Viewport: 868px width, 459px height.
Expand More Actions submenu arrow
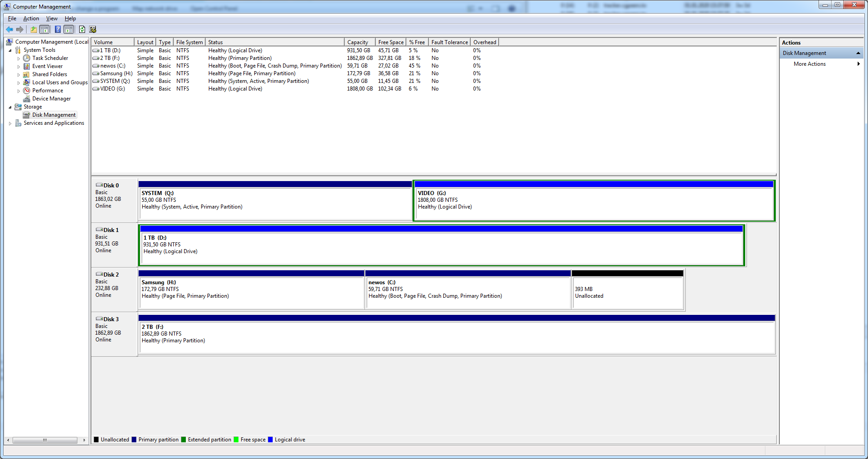point(859,64)
